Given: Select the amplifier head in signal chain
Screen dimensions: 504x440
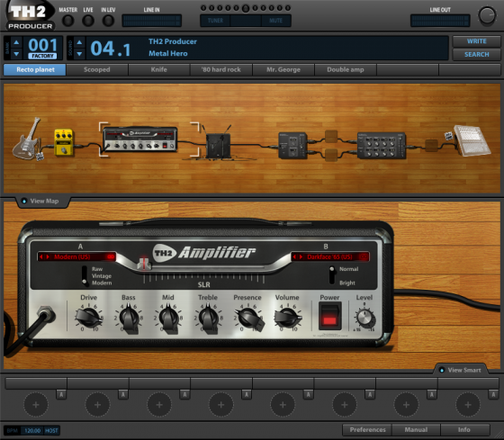Looking at the screenshot, I should click(140, 139).
